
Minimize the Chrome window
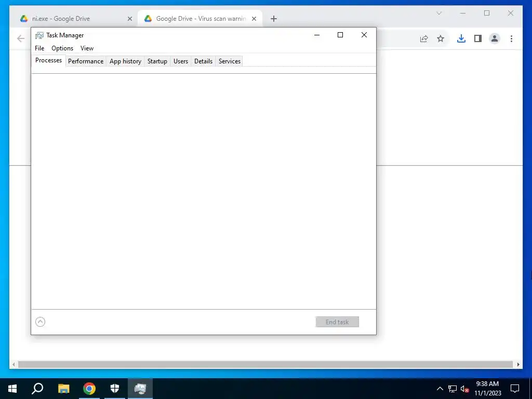click(x=463, y=13)
